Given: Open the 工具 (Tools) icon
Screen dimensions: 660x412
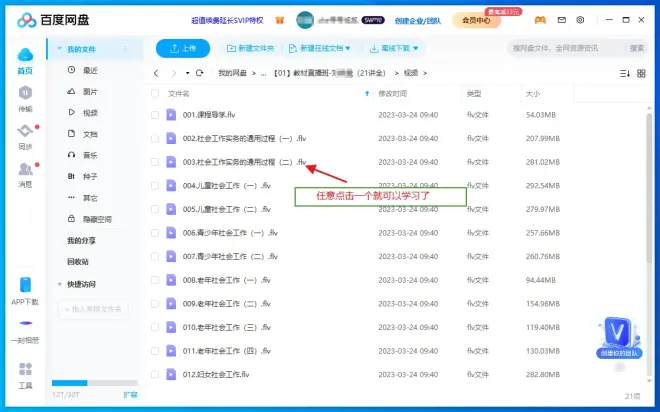Looking at the screenshot, I should (24, 374).
